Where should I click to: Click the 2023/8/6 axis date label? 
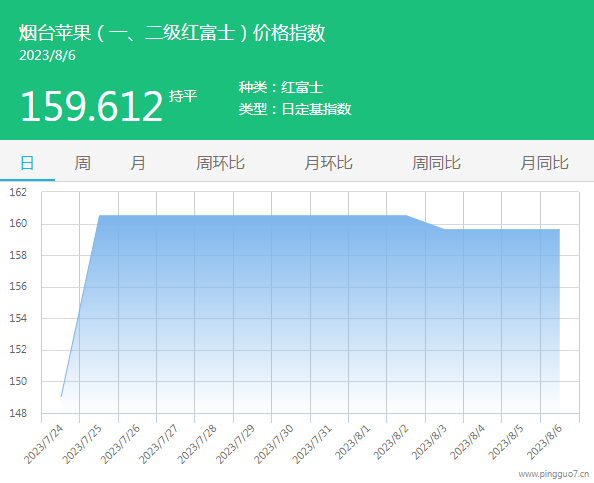point(544,442)
